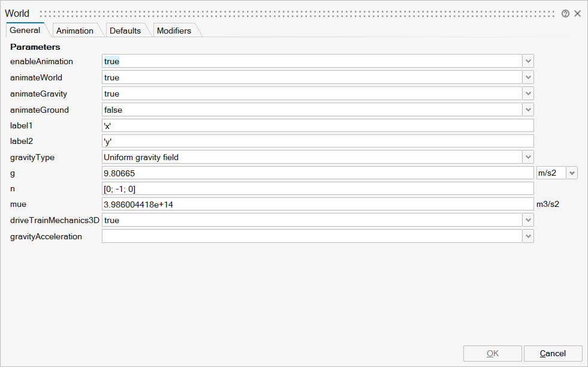Expand the enableAnimation dropdown arrow
Image resolution: width=588 pixels, height=367 pixels.
(x=528, y=61)
